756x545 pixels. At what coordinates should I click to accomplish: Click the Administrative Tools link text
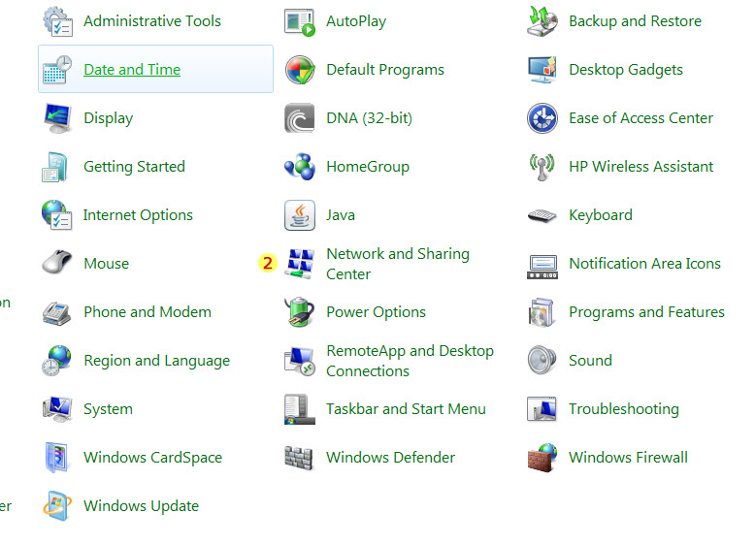click(152, 21)
